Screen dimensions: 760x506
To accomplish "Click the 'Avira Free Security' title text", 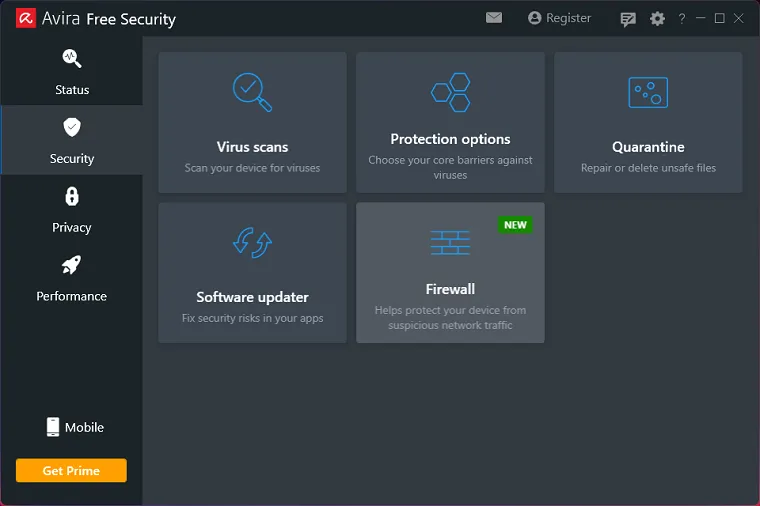I will pos(109,19).
